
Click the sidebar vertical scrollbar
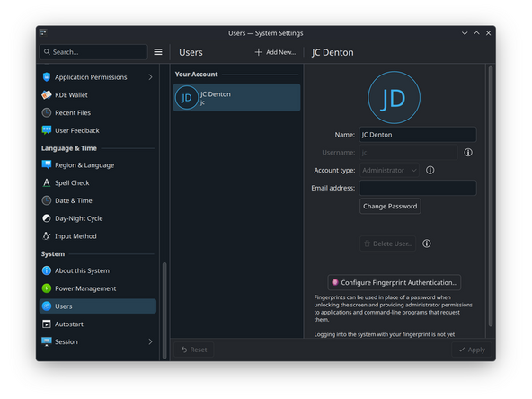coord(164,310)
